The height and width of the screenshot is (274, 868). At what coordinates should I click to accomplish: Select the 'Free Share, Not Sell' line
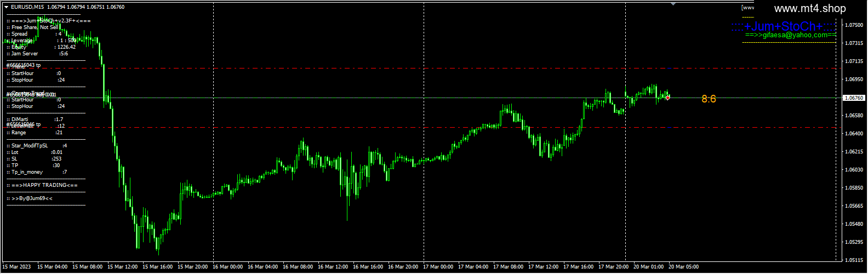click(x=32, y=27)
